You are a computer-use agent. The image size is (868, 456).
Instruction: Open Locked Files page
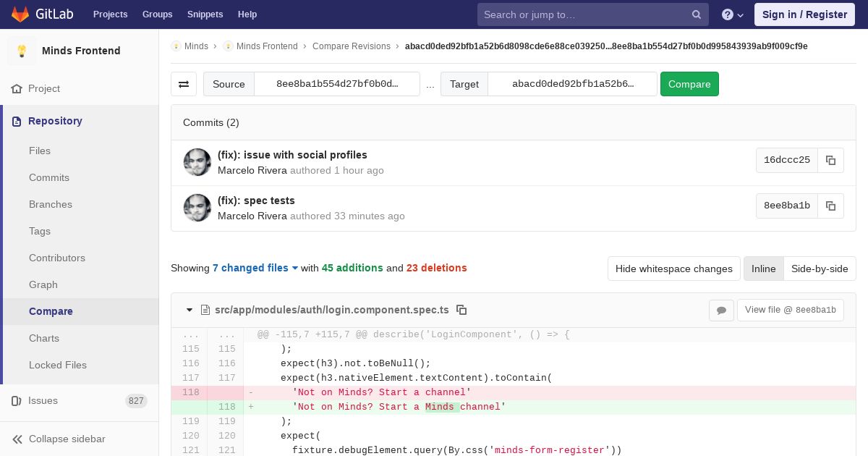click(58, 365)
